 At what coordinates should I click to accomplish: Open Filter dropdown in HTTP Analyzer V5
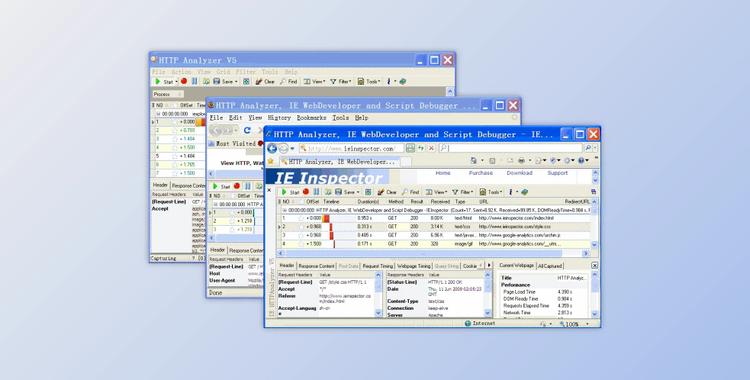(x=341, y=81)
